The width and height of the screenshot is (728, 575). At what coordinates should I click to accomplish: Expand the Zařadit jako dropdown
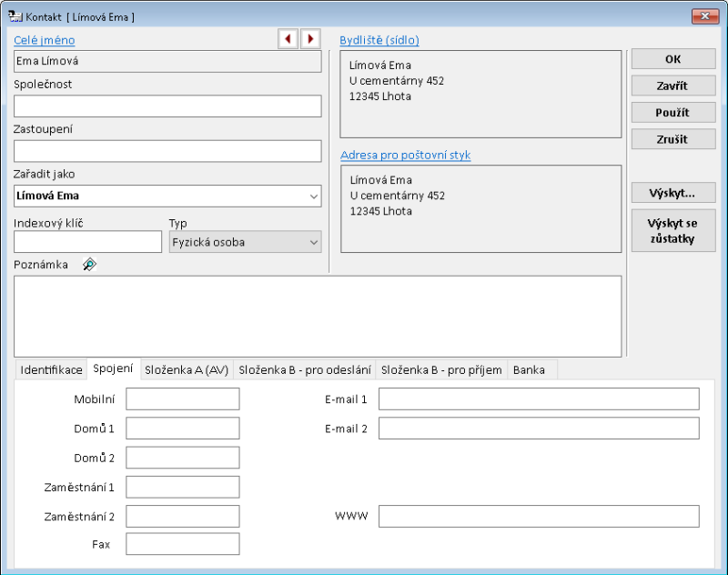pos(313,196)
